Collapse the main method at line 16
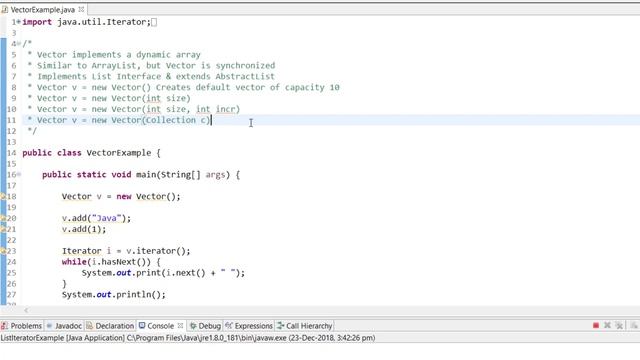Image resolution: width=640 pixels, height=360 pixels. pos(19,175)
